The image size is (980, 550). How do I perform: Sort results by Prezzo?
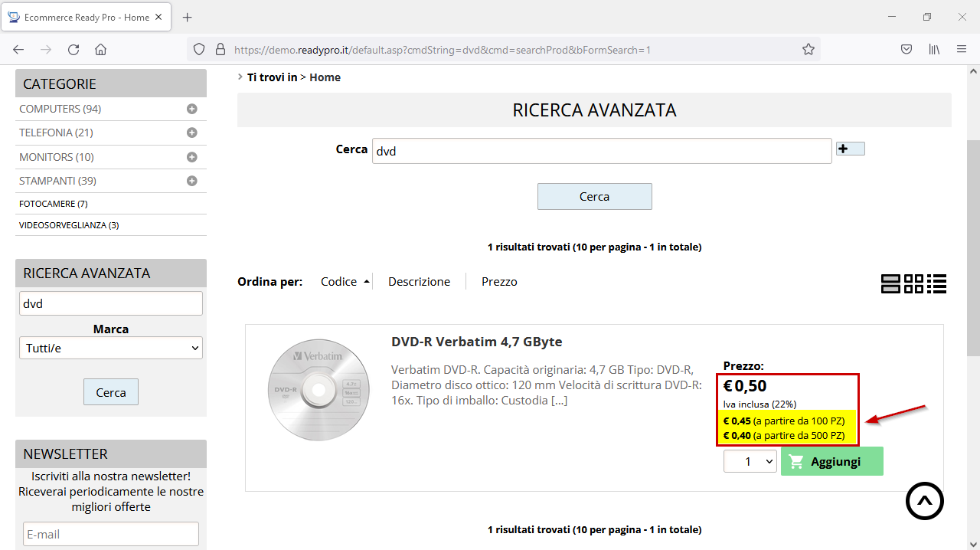pyautogui.click(x=499, y=282)
